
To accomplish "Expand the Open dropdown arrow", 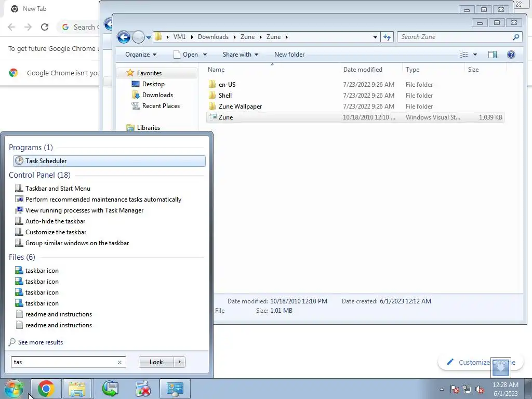I will tap(205, 55).
